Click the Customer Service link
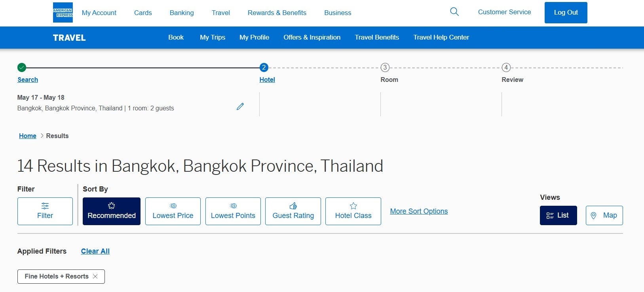Screen dimensions: 644x292 pos(505,12)
